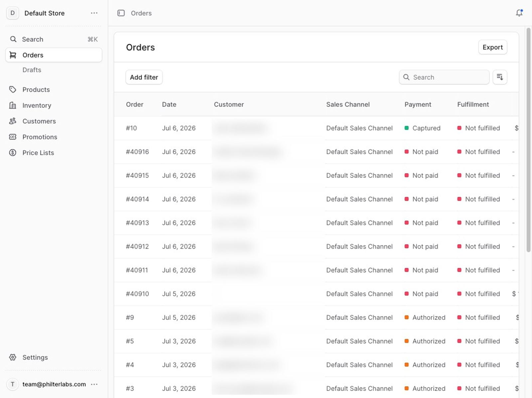Open order #40914
Viewport: 532px width, 398px height.
point(316,199)
